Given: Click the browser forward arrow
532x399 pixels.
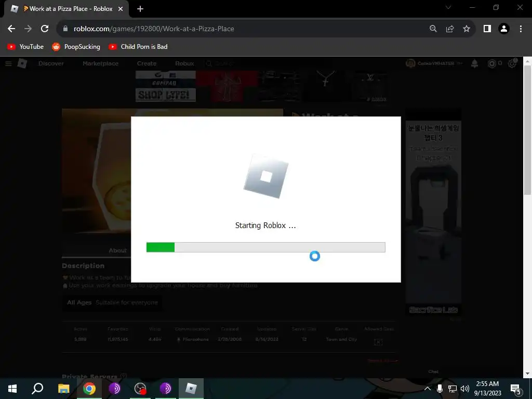Looking at the screenshot, I should 28,29.
